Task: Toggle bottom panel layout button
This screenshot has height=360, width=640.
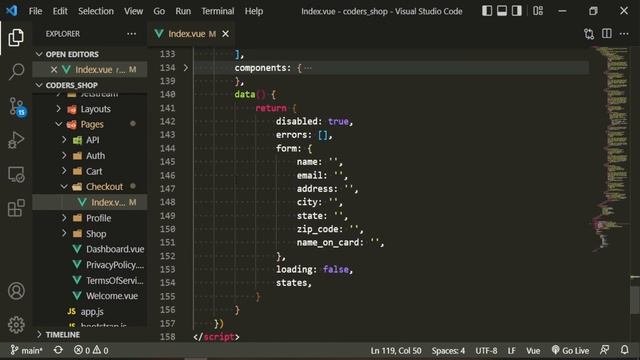Action: [502, 11]
